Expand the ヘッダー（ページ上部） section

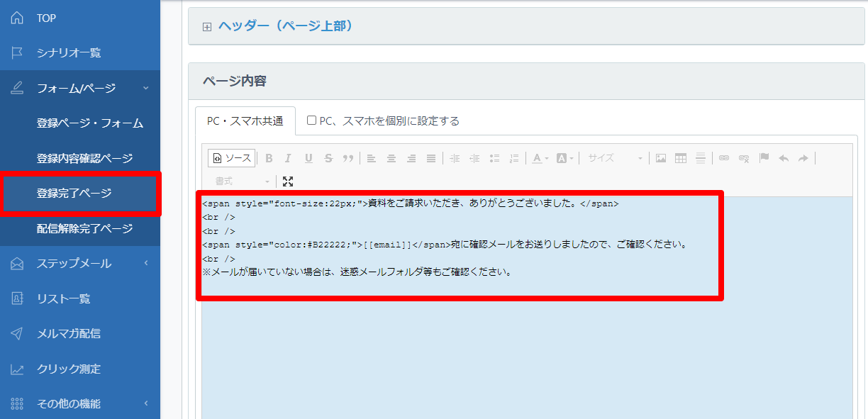tap(207, 27)
